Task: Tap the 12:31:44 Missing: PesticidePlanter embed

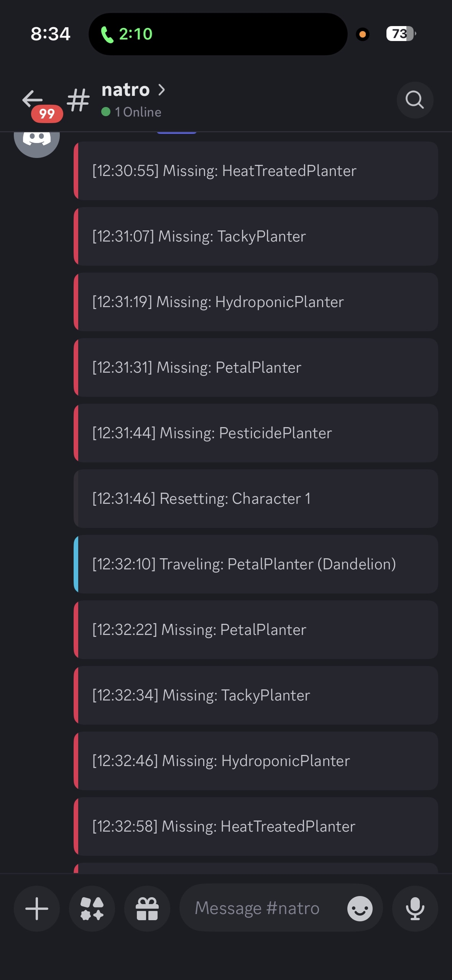Action: coord(256,433)
